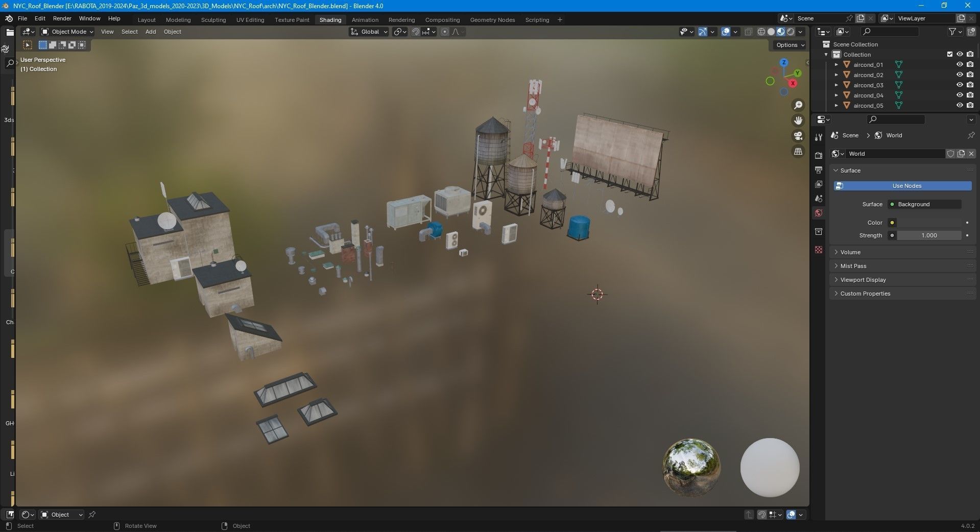
Task: Disable aircond_05 in renders
Action: [970, 106]
